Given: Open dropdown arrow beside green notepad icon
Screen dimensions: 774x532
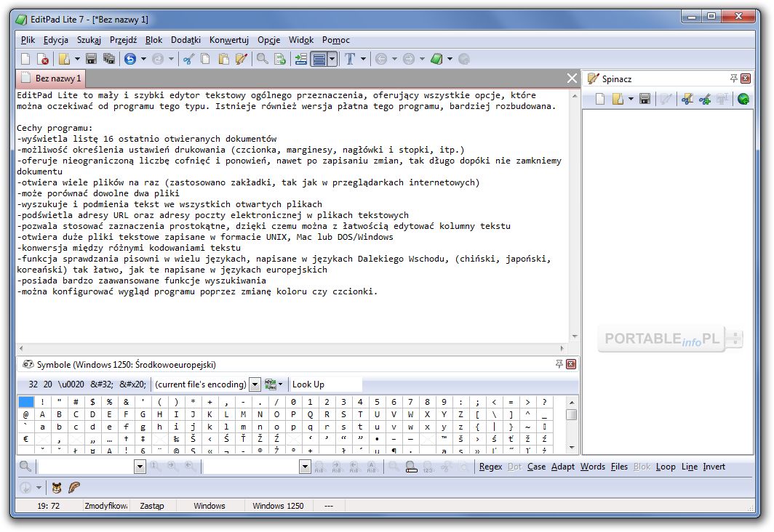Looking at the screenshot, I should pos(450,59).
